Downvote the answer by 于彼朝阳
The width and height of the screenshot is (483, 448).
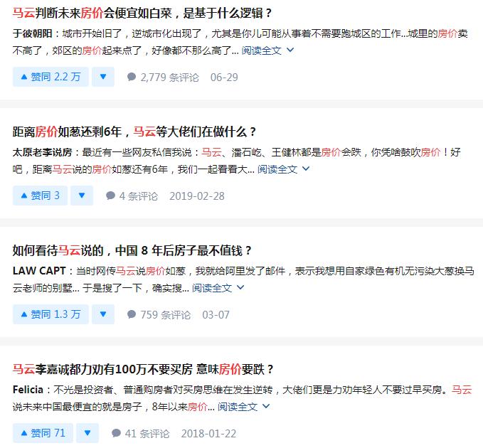click(103, 77)
